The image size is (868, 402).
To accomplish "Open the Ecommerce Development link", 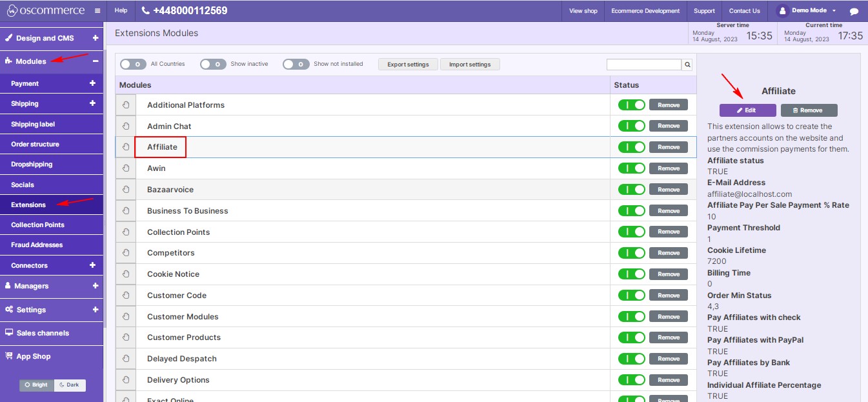I will pos(645,11).
